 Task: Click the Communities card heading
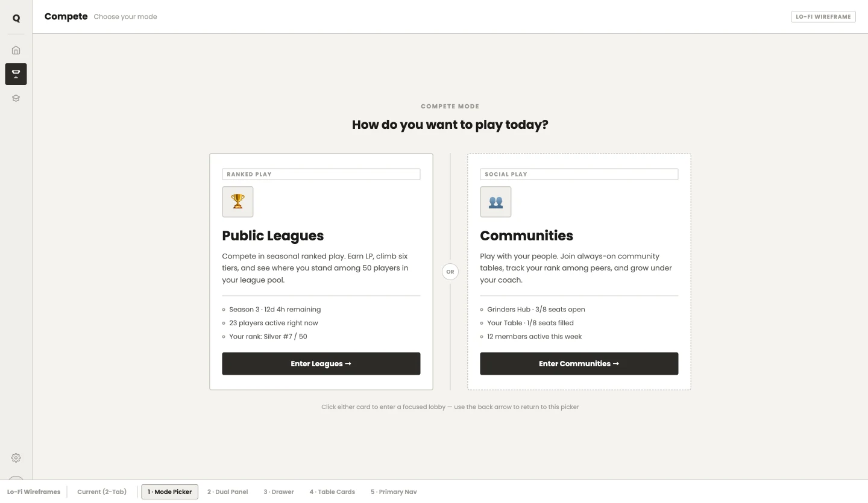(527, 236)
